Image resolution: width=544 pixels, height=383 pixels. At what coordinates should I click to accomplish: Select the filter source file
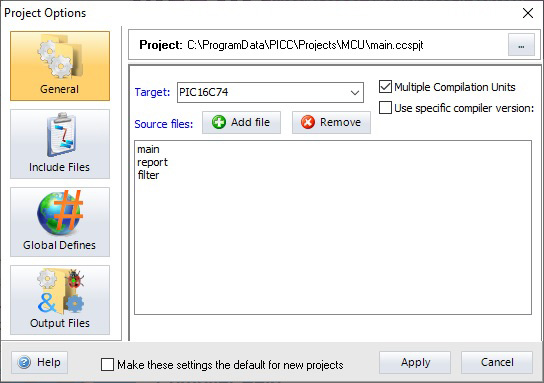[x=148, y=175]
